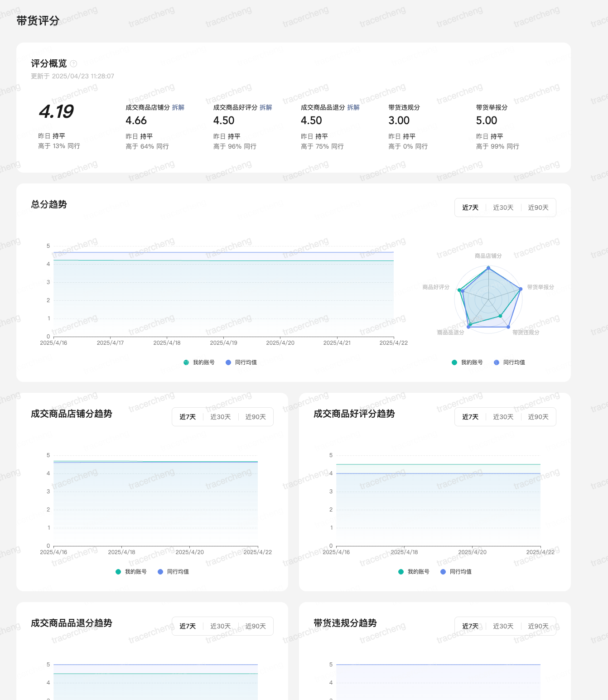
Task: Toggle 我的账号 legend in 总分趋势 line chart
Action: click(x=199, y=362)
